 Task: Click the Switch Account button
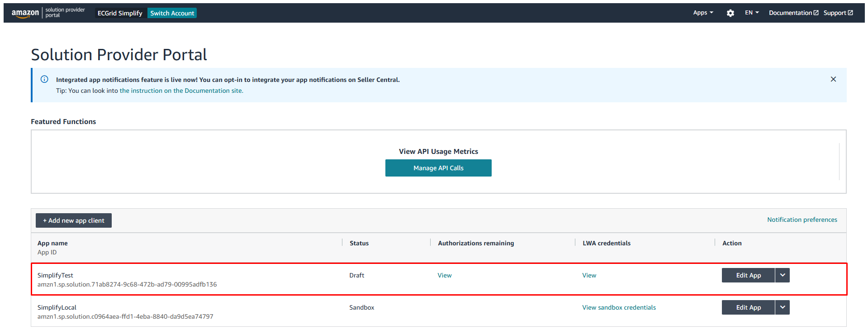172,13
